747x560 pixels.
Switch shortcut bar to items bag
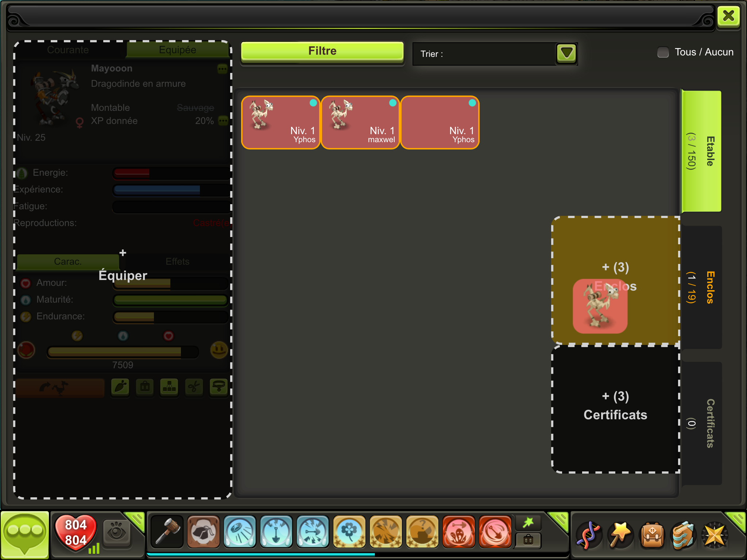[x=528, y=540]
